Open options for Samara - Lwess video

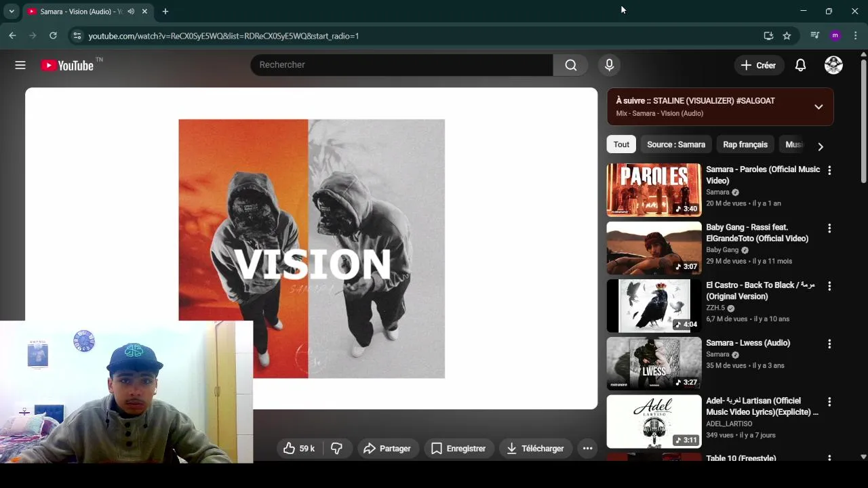pos(829,344)
